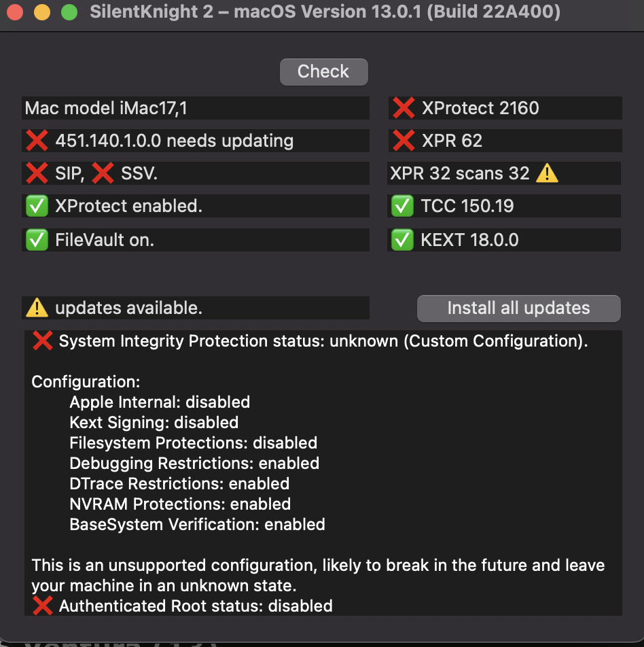Click red X beside System Integrity Protection status
This screenshot has height=647, width=644.
(x=42, y=341)
